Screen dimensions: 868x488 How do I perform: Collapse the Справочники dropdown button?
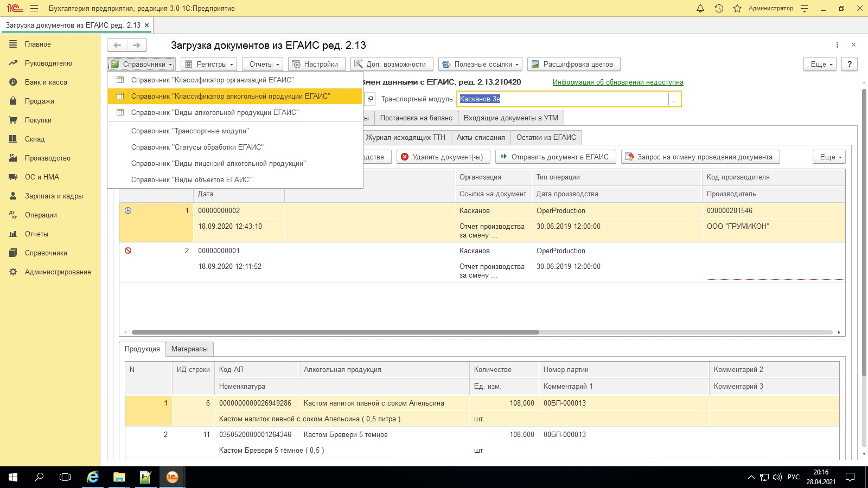click(141, 64)
